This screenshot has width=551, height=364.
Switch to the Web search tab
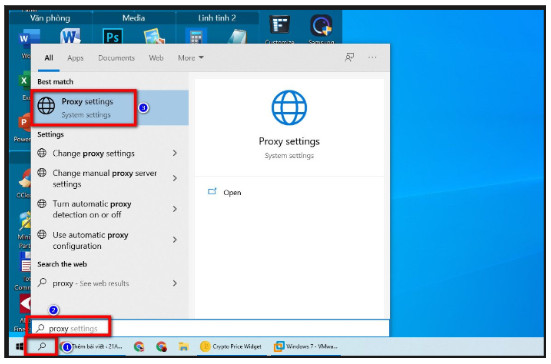(x=156, y=58)
